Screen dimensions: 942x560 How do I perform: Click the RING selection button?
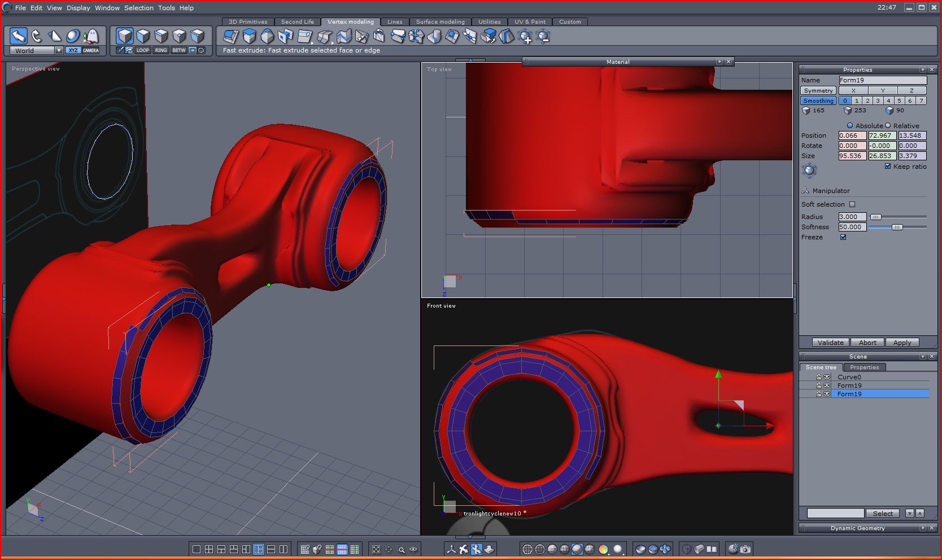point(161,50)
